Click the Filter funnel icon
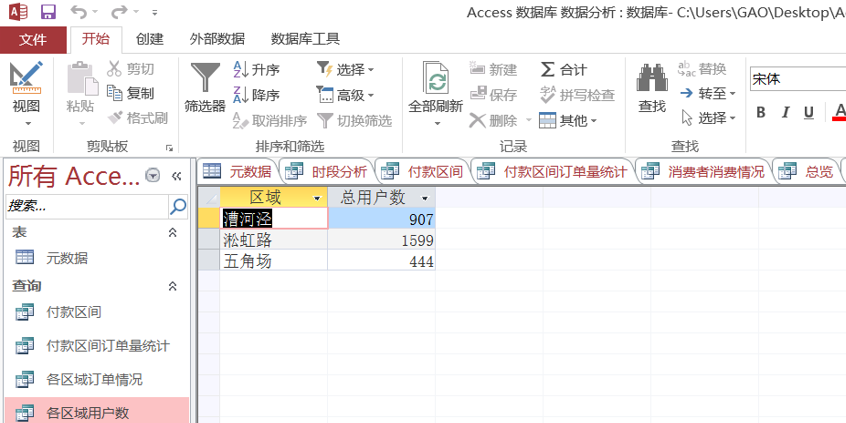 (x=204, y=78)
